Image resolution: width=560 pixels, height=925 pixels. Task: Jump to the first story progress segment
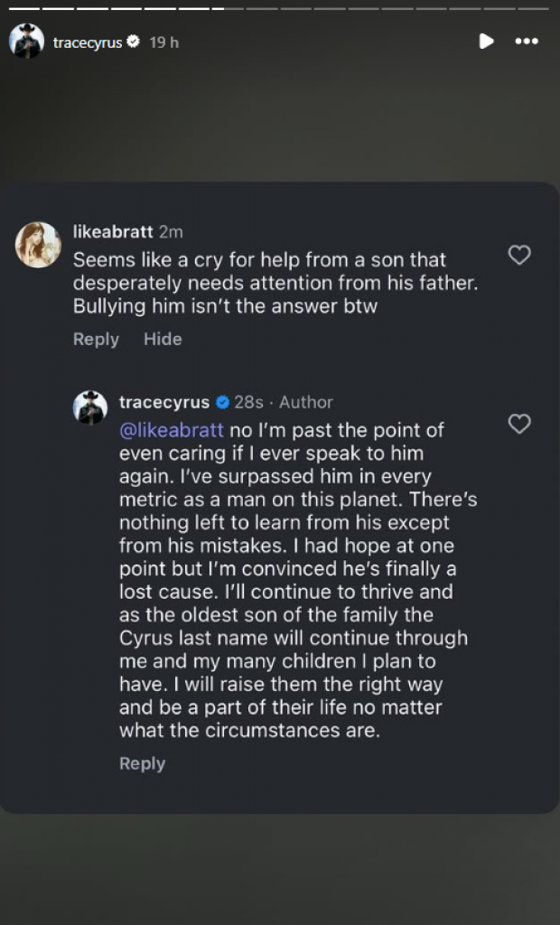click(24, 8)
